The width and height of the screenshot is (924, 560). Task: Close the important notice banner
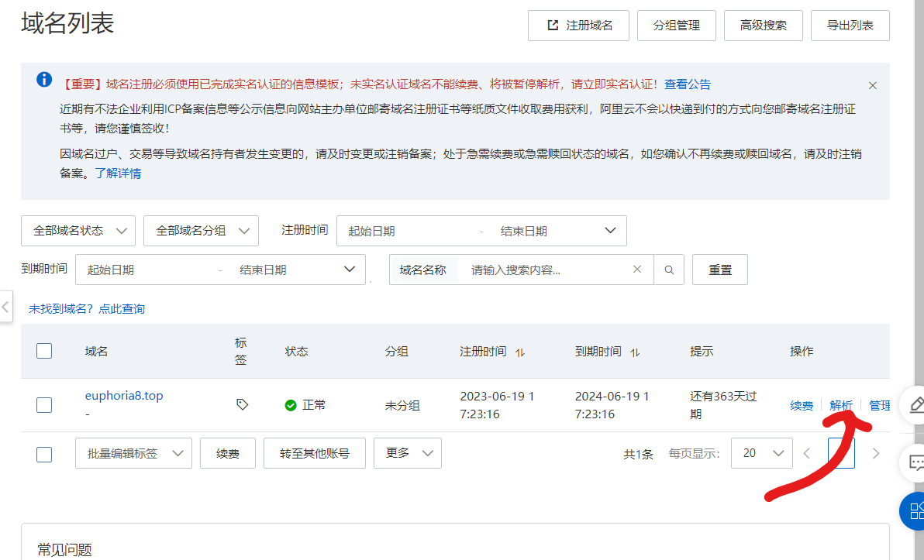pyautogui.click(x=872, y=85)
